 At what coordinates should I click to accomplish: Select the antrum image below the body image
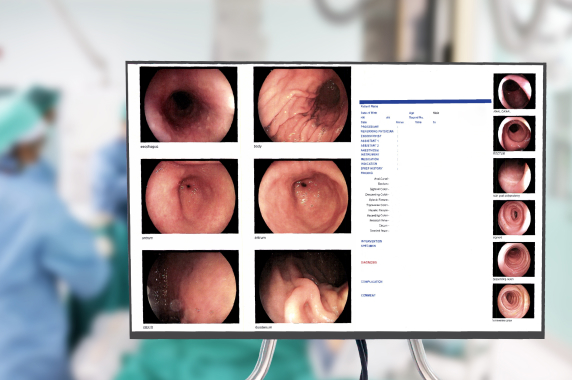(302, 196)
